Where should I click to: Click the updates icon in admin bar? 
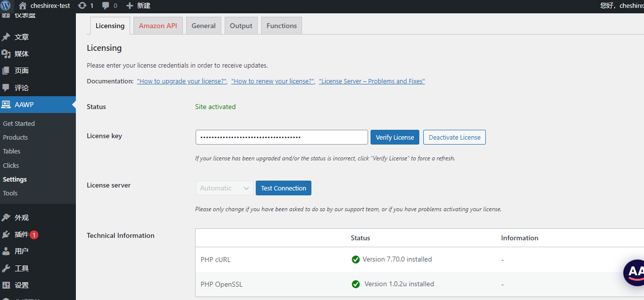[82, 6]
